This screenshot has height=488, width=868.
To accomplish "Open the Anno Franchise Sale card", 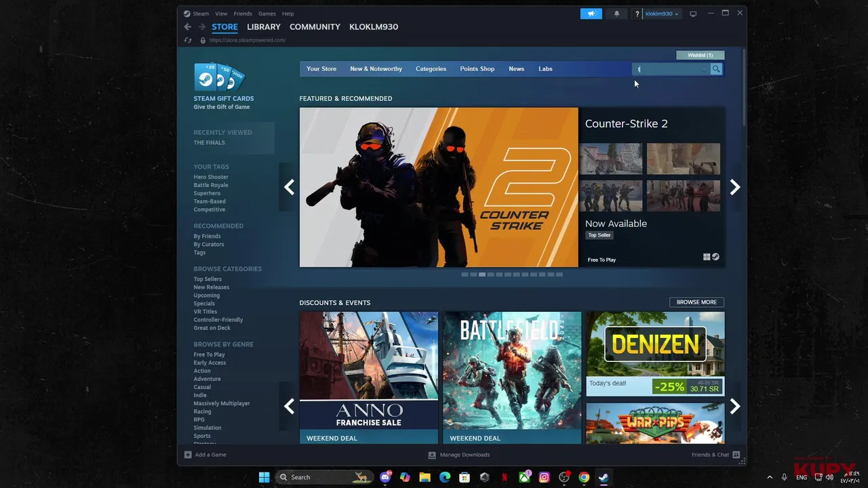I will click(x=369, y=378).
